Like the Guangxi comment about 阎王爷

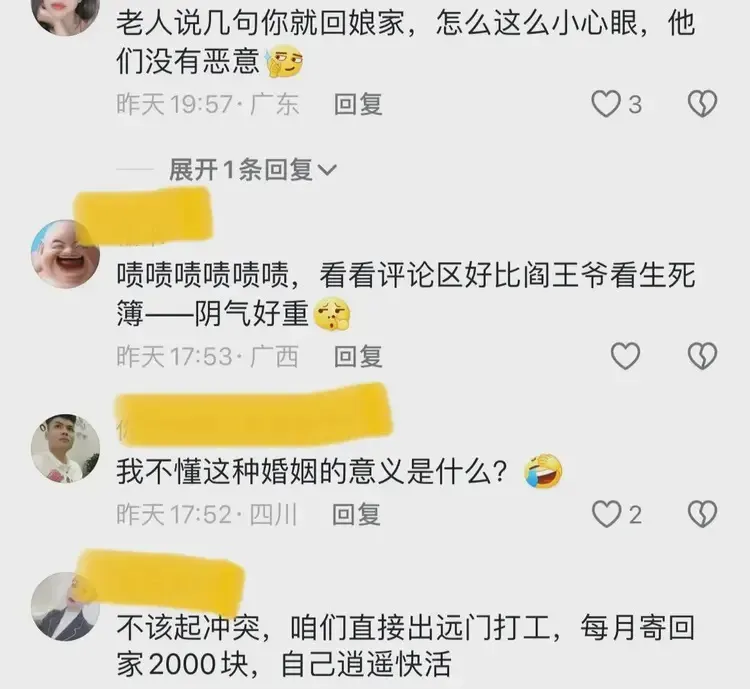[x=626, y=356]
